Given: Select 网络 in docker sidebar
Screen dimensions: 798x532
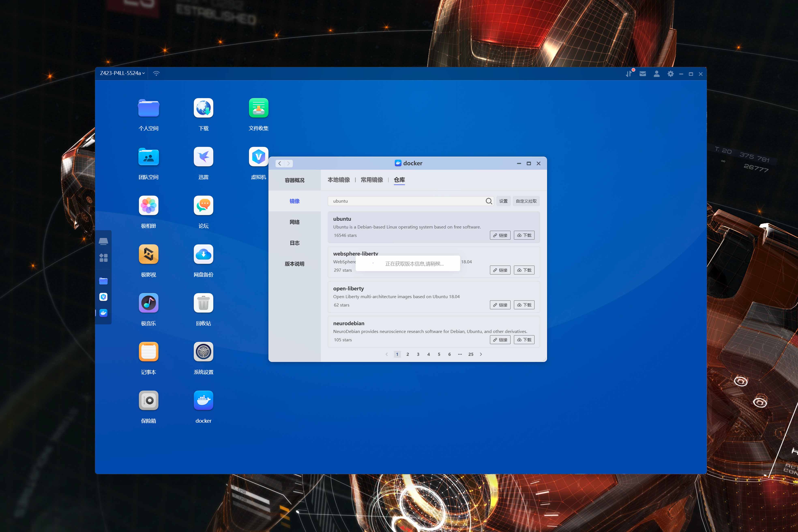Looking at the screenshot, I should pyautogui.click(x=295, y=222).
